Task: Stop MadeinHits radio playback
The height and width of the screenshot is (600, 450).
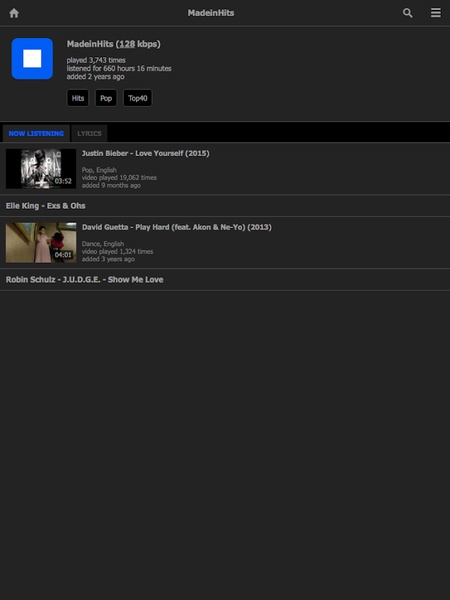Action: (x=32, y=59)
